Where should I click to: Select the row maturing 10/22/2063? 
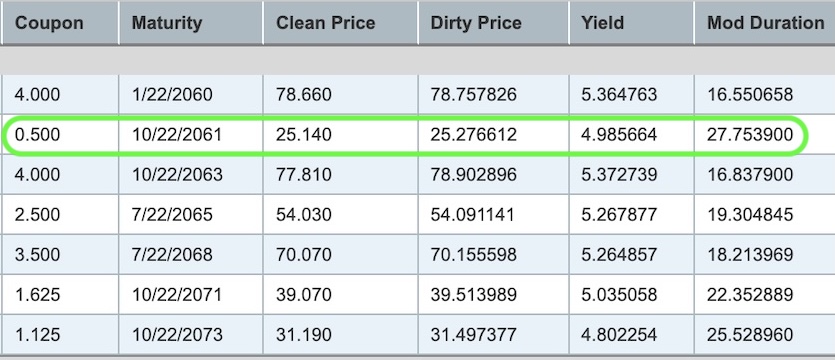418,175
